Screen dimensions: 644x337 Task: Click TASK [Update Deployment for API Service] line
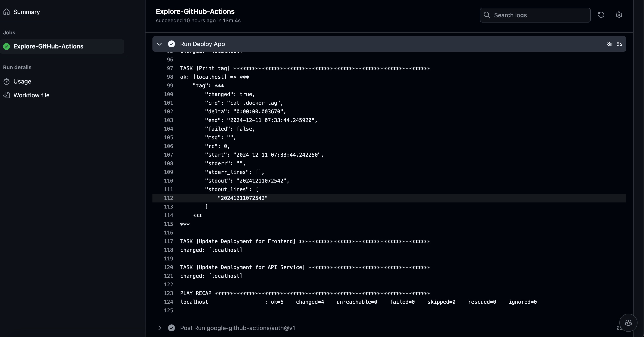[305, 267]
